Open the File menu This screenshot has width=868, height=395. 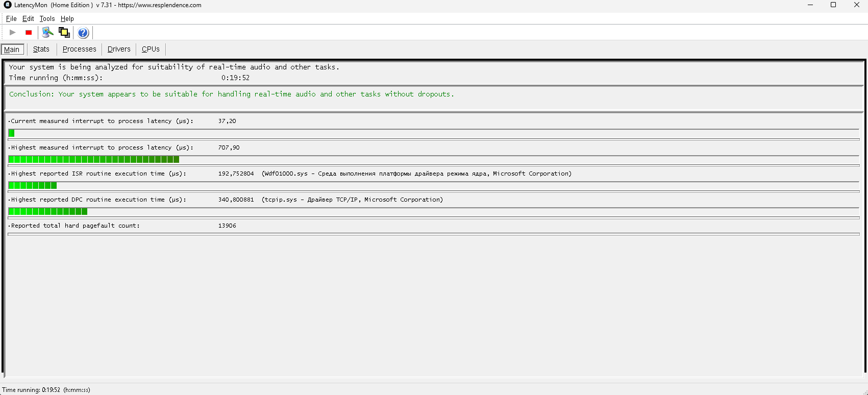11,18
